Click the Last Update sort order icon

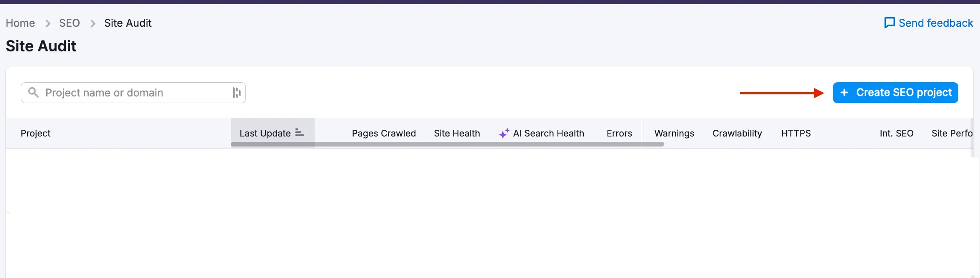[x=300, y=133]
